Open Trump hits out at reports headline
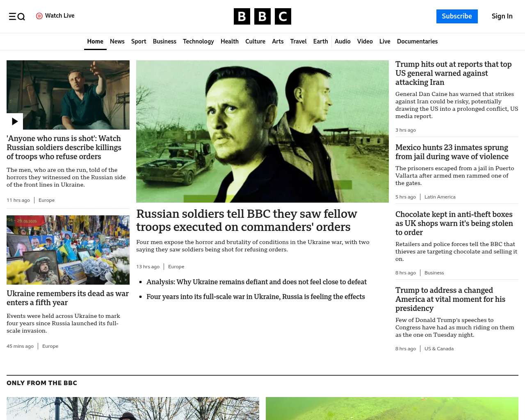Viewport: 525px width, 420px height. (x=453, y=73)
